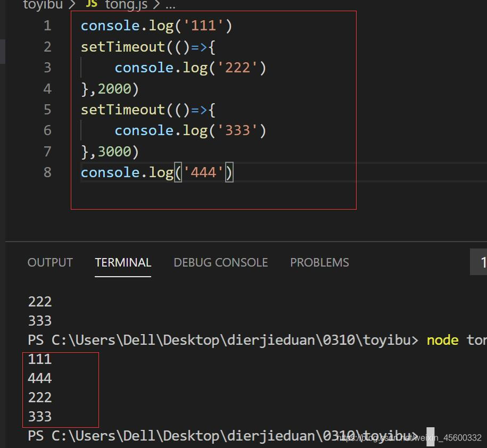Viewport: 487px width, 448px height.
Task: Click terminal output 444
Action: point(40,378)
